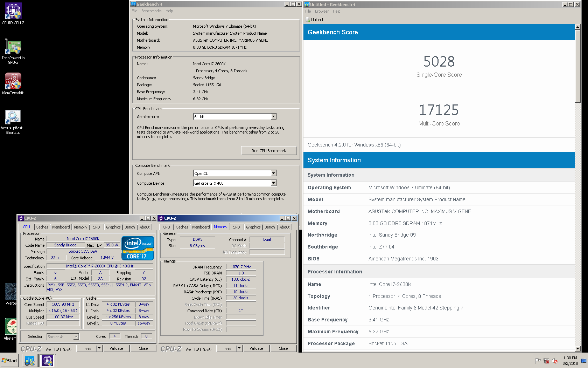Open SPD tab in right CPU-Z window
Image resolution: width=588 pixels, height=368 pixels.
pyautogui.click(x=237, y=227)
